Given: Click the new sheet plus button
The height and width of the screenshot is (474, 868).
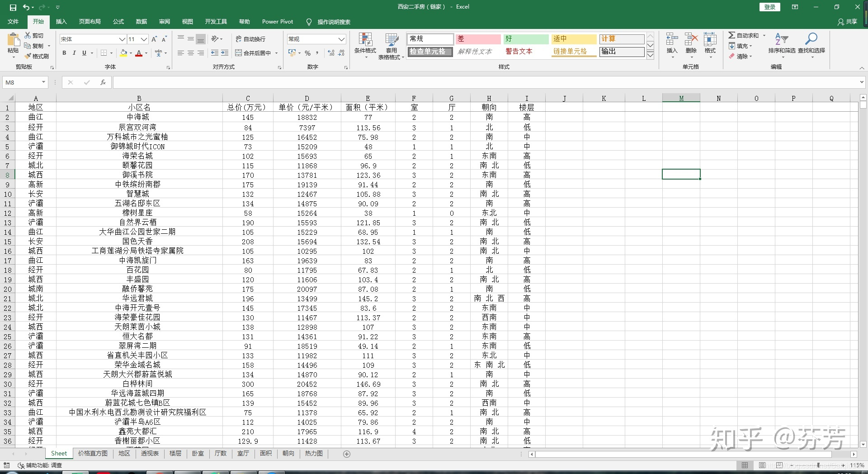Looking at the screenshot, I should (x=347, y=454).
